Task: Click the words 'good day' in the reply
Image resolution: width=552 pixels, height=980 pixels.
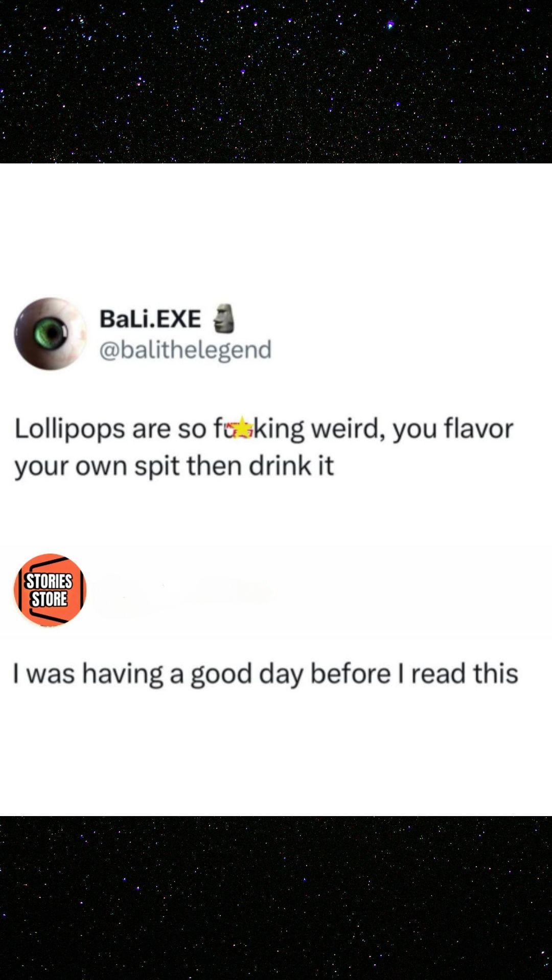Action: click(x=247, y=674)
